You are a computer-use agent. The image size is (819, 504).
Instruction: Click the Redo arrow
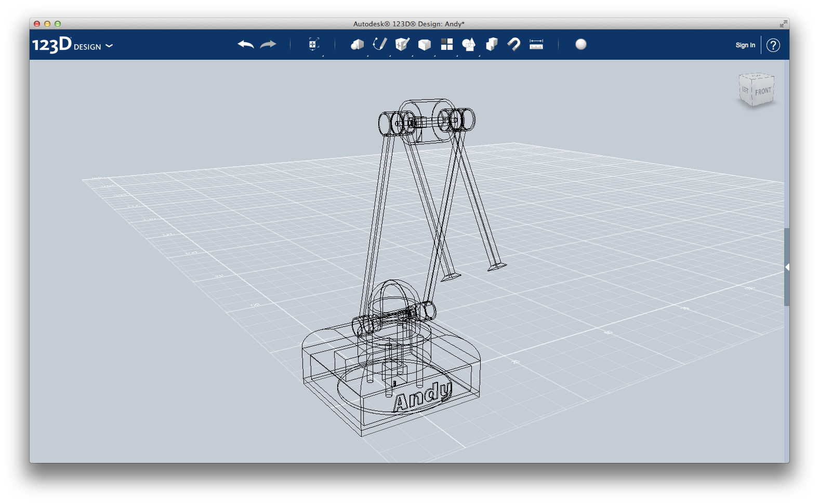268,45
